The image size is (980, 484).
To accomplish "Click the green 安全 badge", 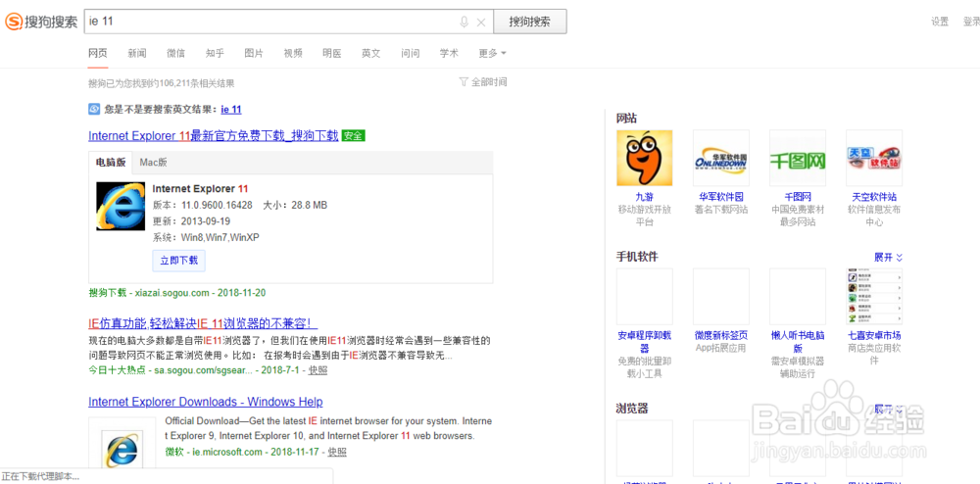I will click(x=353, y=135).
